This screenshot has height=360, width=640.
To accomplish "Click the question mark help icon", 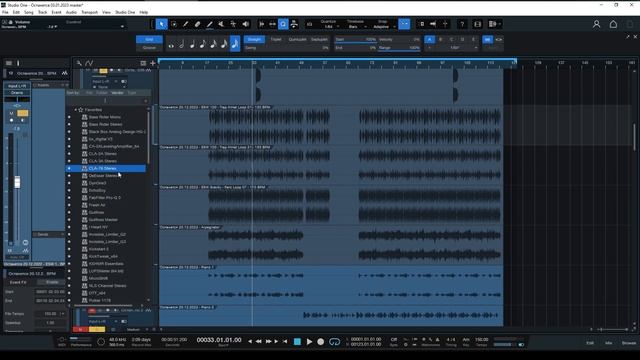I will click(462, 24).
